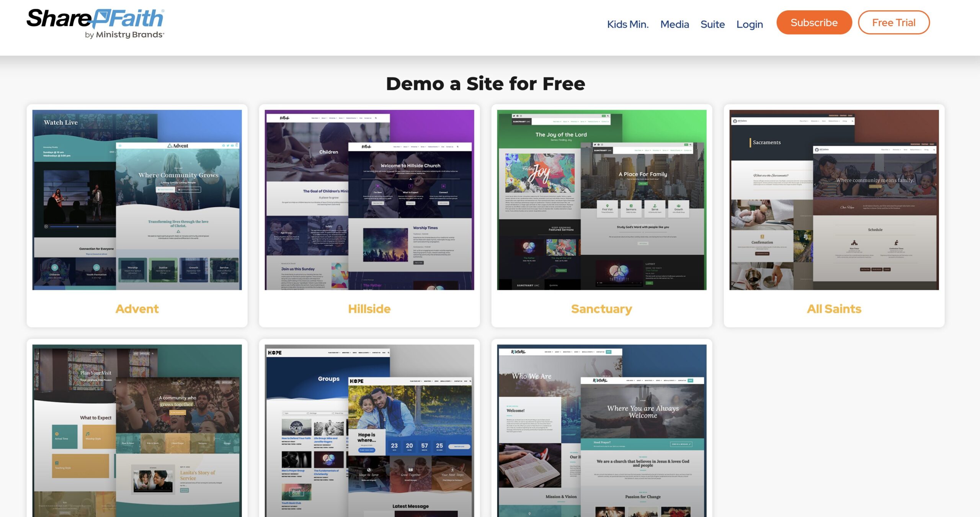Click the Advent title link
980x517 pixels.
pyautogui.click(x=137, y=309)
